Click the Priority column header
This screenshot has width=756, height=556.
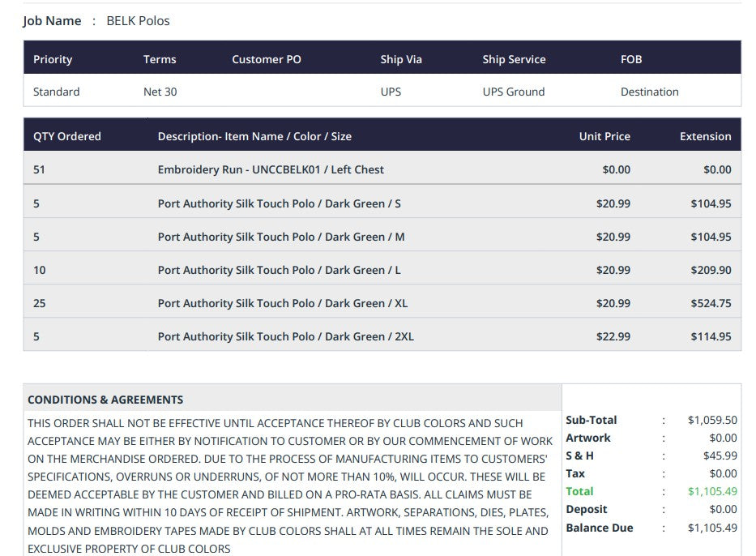tap(53, 59)
